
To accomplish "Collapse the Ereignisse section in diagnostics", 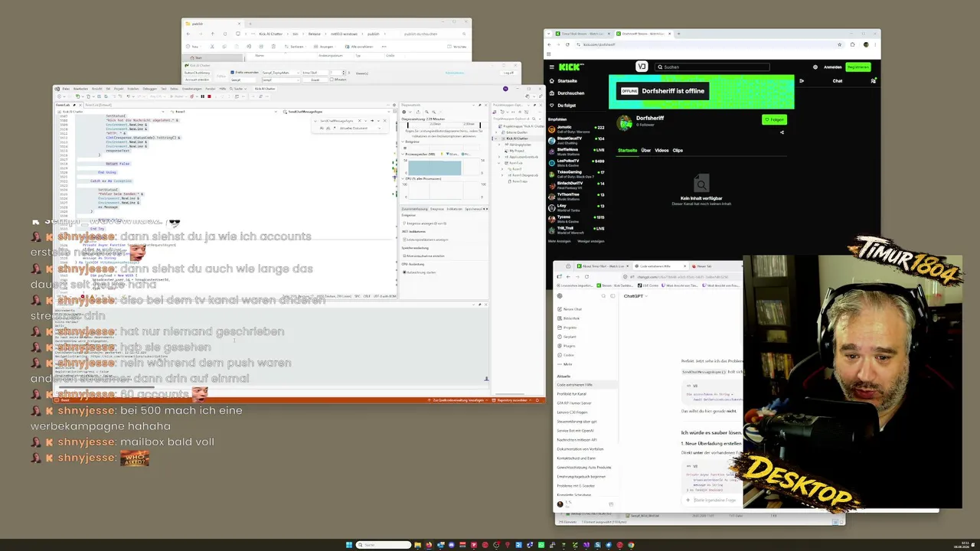I will click(403, 142).
